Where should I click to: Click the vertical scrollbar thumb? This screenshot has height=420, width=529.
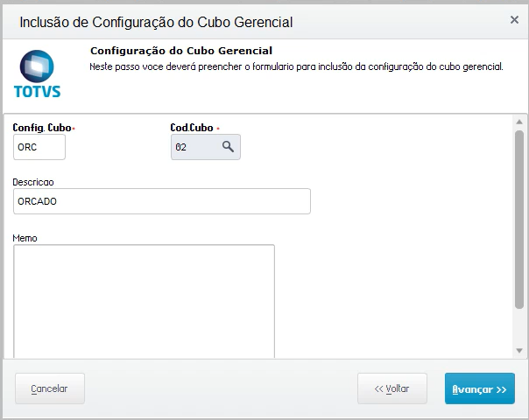(519, 220)
